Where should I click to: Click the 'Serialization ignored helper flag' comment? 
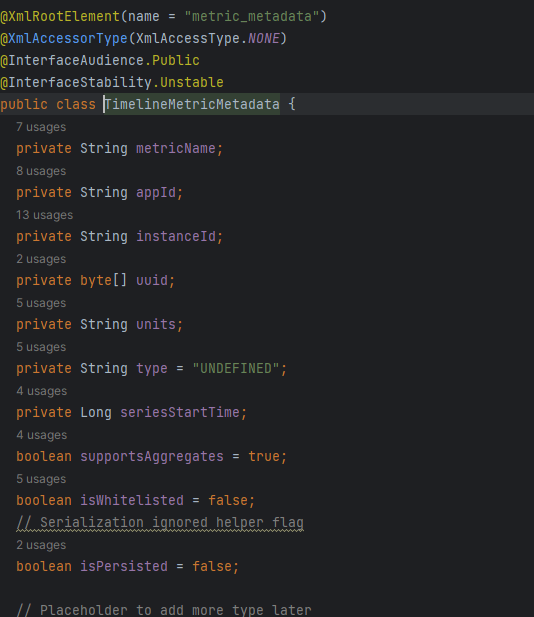tap(160, 523)
